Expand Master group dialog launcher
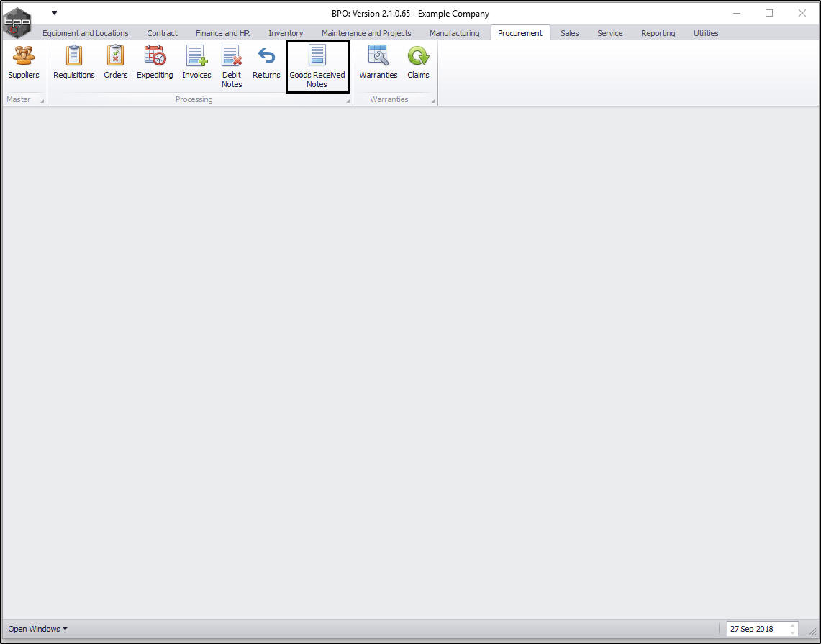Image resolution: width=821 pixels, height=644 pixels. [42, 101]
